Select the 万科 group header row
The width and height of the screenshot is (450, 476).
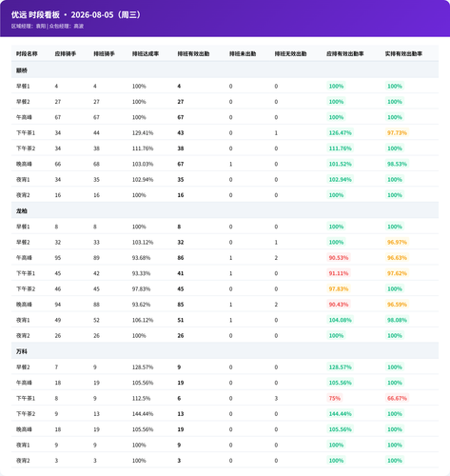coord(225,351)
